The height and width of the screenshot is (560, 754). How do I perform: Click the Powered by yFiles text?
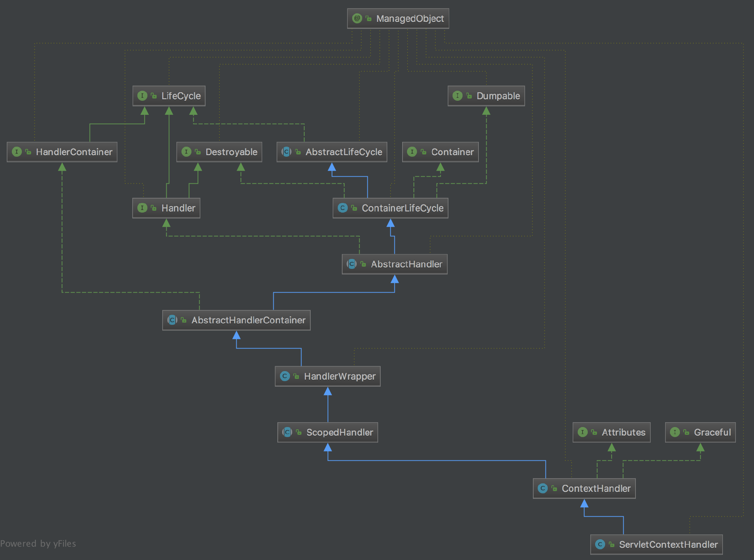coord(38,544)
